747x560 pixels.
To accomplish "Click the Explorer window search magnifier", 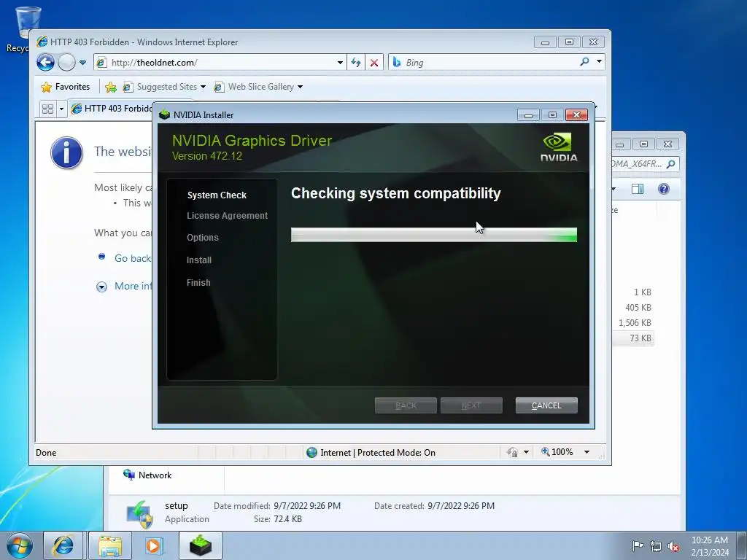I will click(x=671, y=164).
